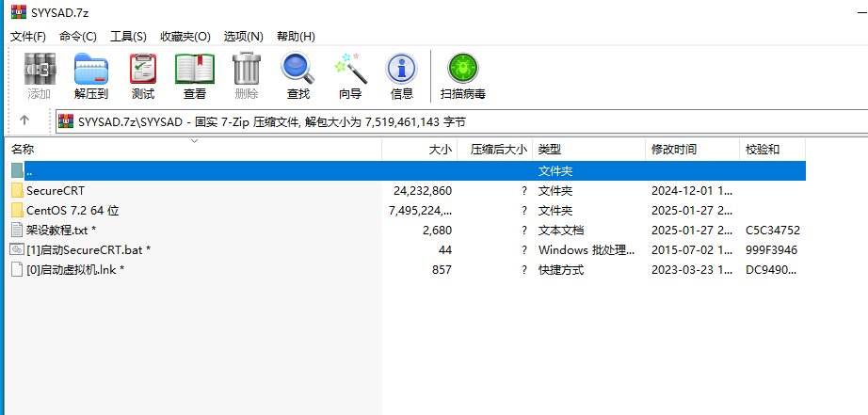Select the SecureCRT folder icon
Screen dimensions: 868x415
pos(17,191)
